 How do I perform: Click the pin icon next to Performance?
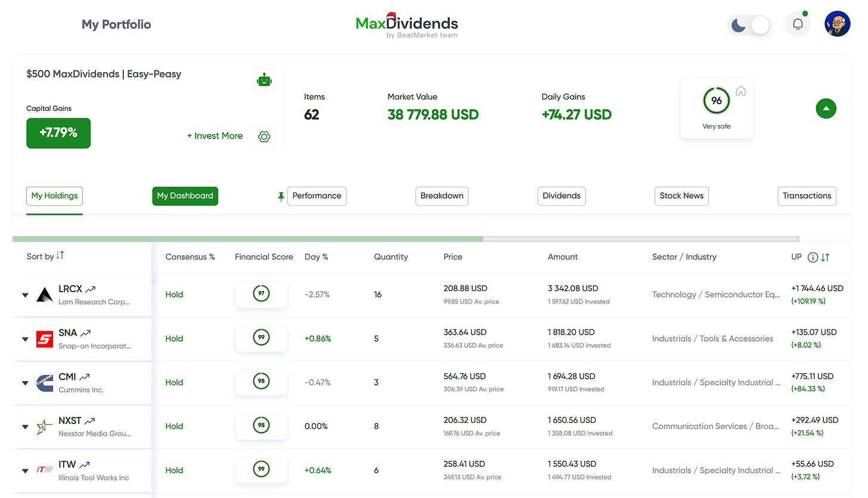pos(281,196)
